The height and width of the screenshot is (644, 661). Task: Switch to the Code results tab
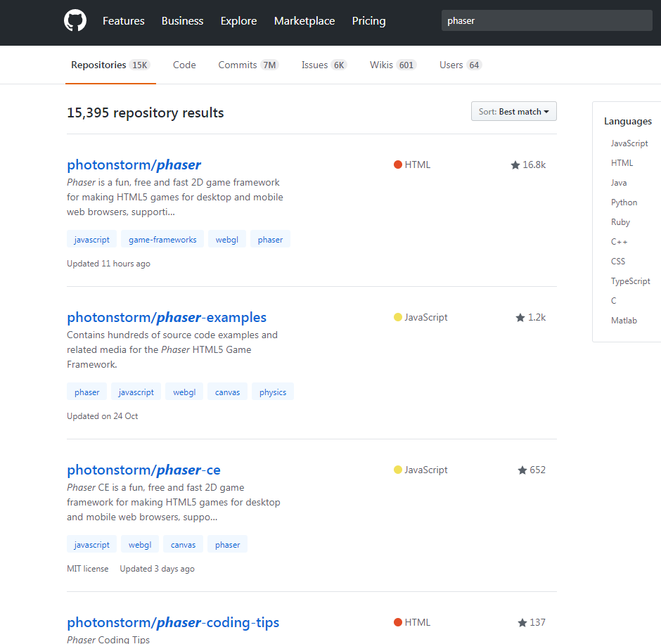click(x=184, y=65)
